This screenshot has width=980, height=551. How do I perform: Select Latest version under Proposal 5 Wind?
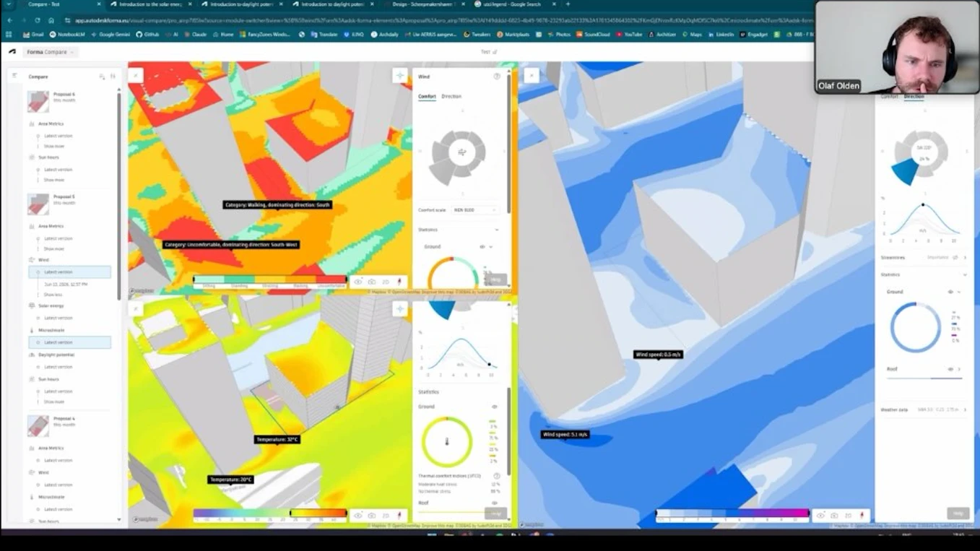click(x=70, y=272)
